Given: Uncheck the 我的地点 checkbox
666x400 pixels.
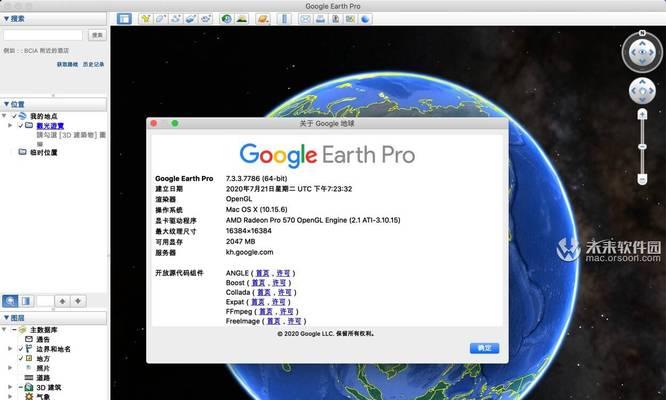Looking at the screenshot, I should coord(14,116).
